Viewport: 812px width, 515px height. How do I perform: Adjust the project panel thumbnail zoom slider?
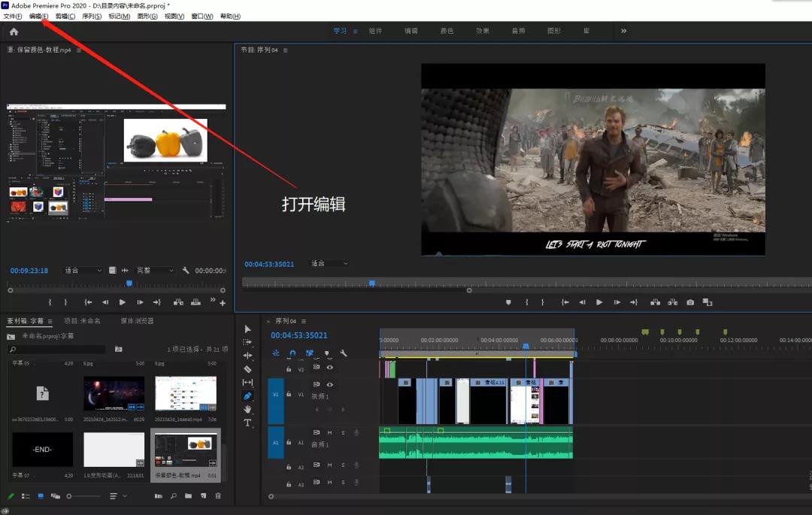point(70,496)
